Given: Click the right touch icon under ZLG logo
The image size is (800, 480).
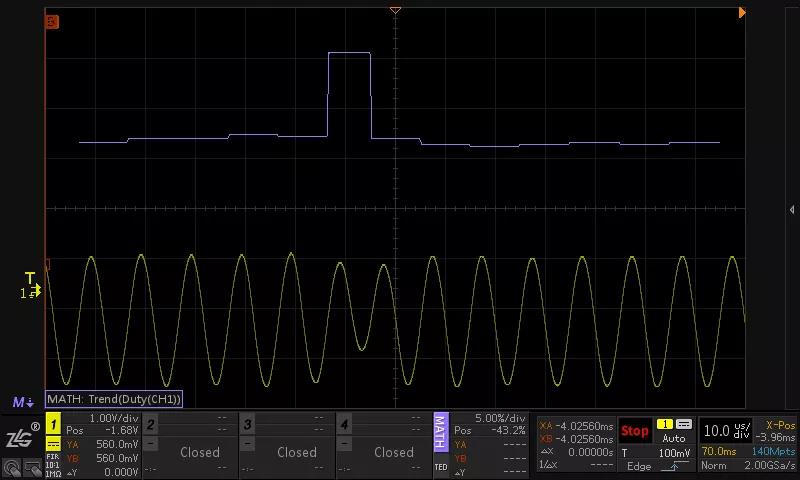Looking at the screenshot, I should tap(31, 466).
